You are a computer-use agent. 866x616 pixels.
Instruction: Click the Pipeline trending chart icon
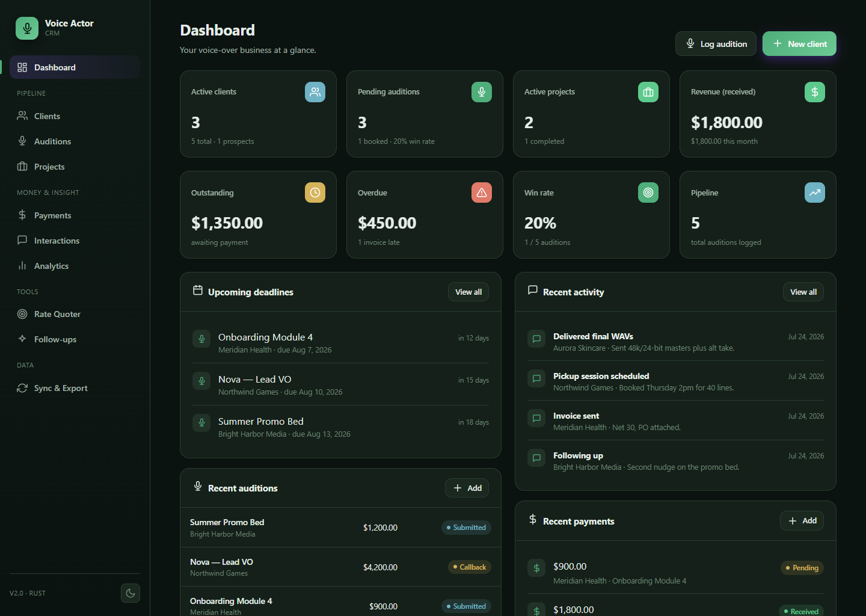(815, 192)
